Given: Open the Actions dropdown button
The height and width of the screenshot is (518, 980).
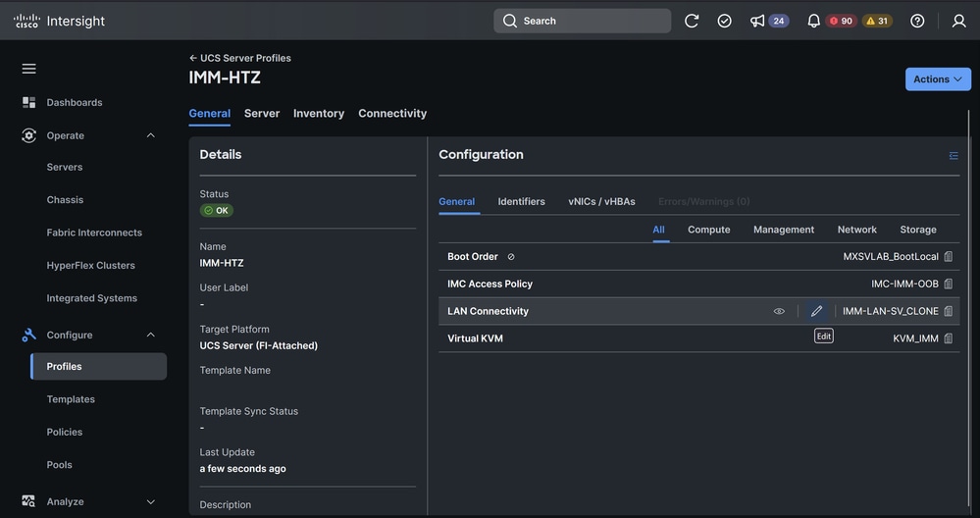Looking at the screenshot, I should click(x=938, y=79).
